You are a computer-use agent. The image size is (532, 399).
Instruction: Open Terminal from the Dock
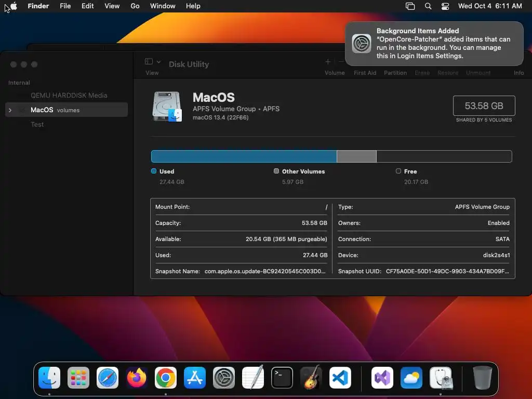pos(282,378)
